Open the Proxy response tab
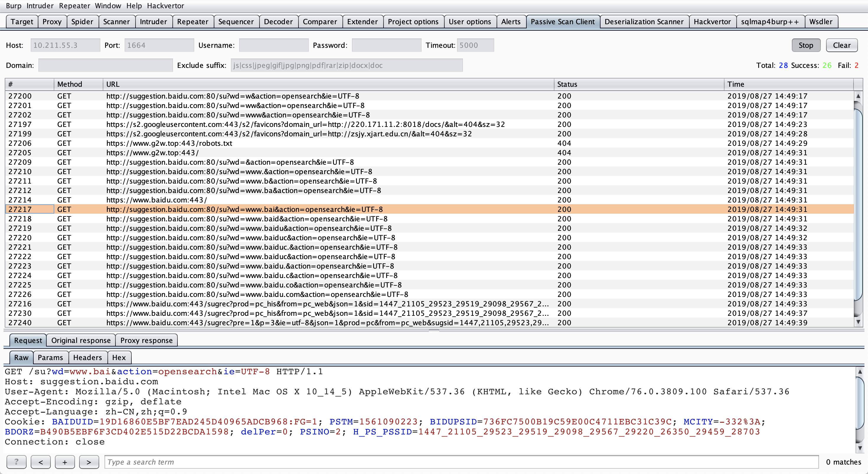868x474 pixels. point(146,340)
